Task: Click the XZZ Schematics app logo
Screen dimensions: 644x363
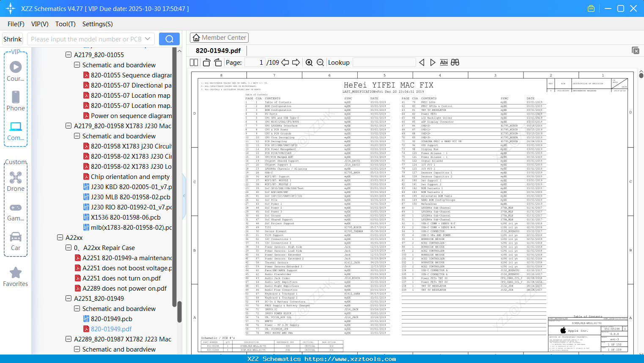Action: [11, 8]
